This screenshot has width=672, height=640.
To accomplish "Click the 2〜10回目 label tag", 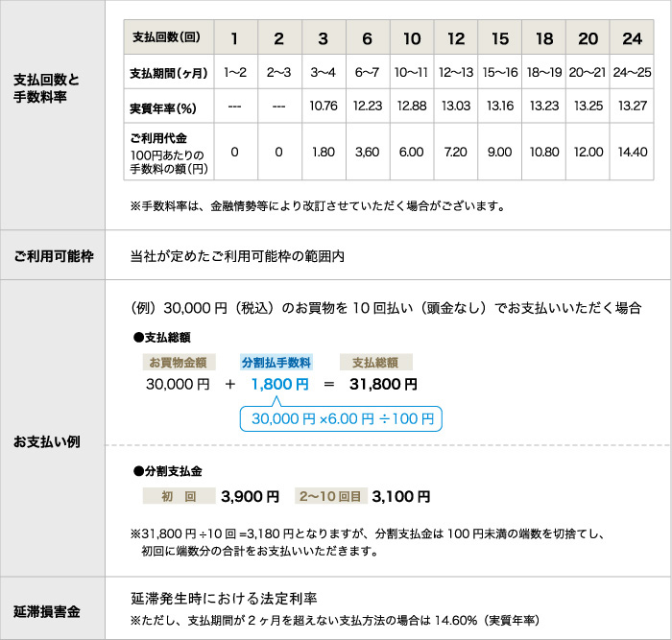I will (x=331, y=497).
